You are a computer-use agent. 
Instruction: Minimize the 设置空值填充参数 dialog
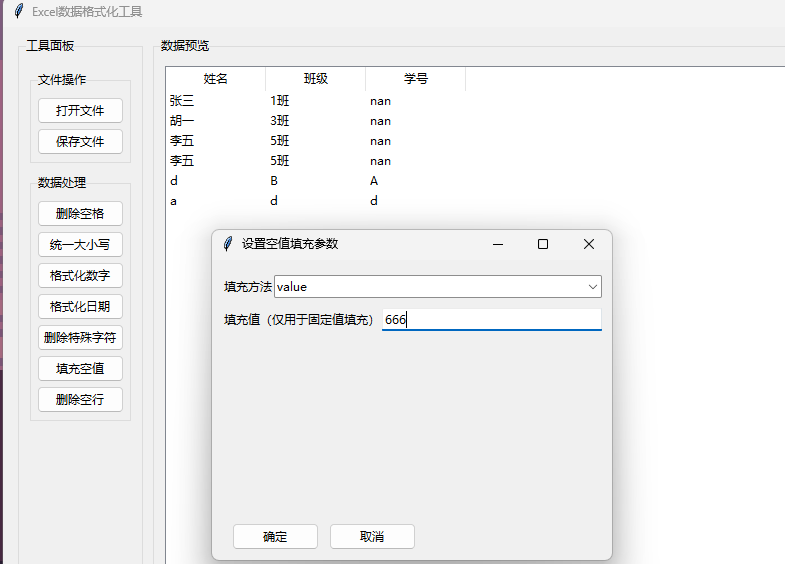[498, 244]
